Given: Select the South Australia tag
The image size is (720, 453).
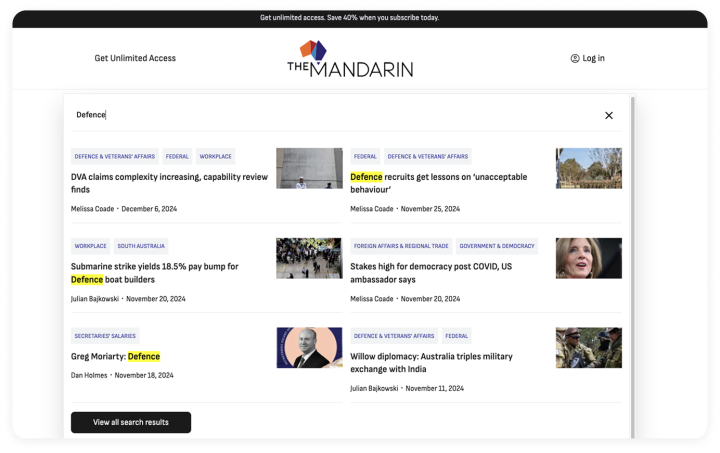Looking at the screenshot, I should [141, 246].
